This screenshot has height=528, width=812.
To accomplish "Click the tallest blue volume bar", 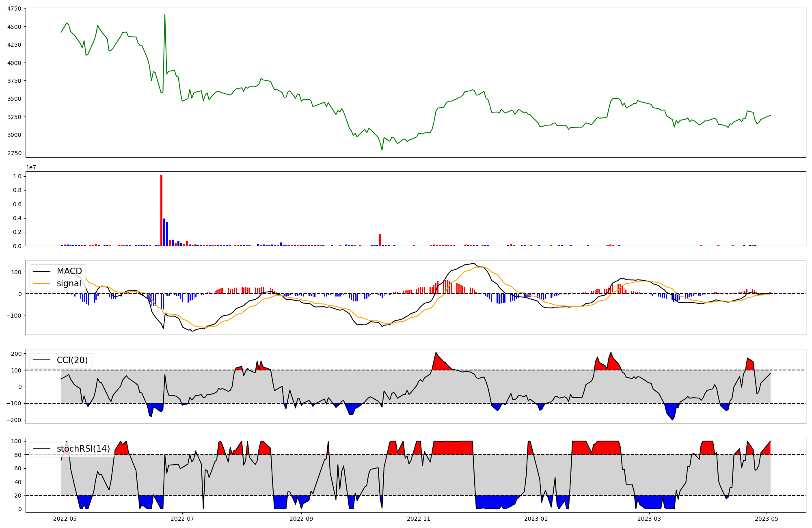I will click(x=164, y=232).
